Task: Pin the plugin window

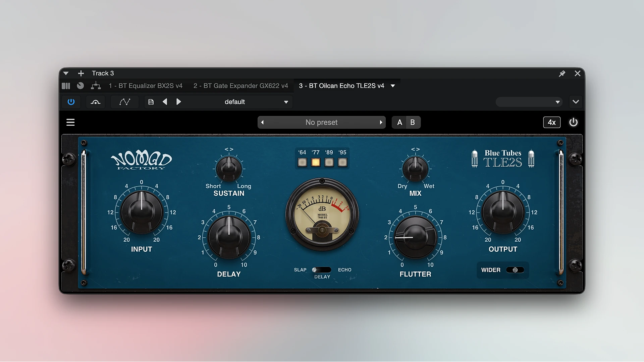Action: [562, 73]
